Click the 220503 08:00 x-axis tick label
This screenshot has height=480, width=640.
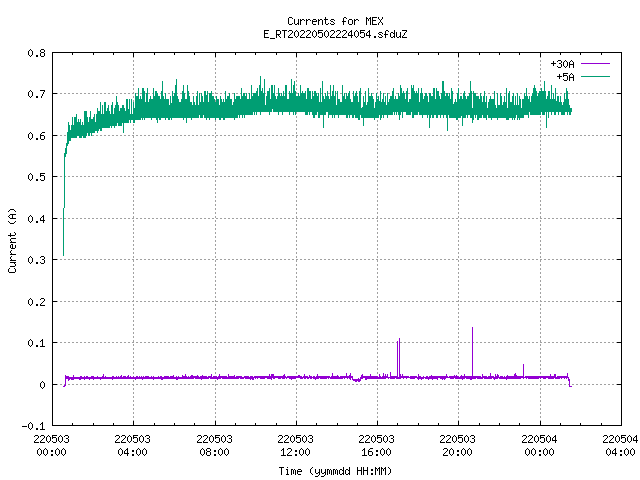pyautogui.click(x=214, y=445)
